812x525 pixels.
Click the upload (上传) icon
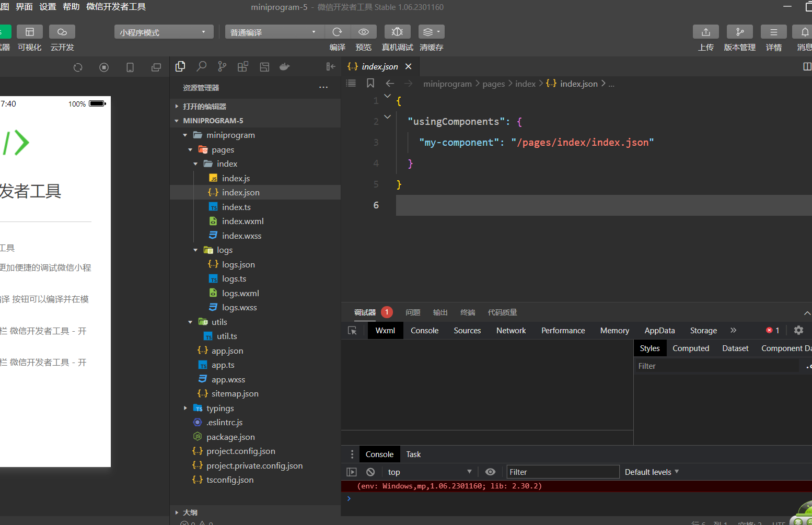point(706,32)
